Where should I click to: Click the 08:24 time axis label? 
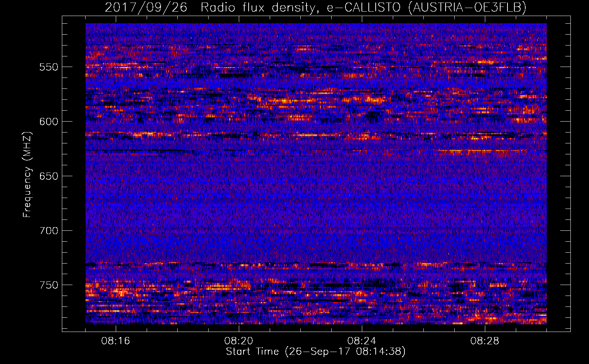point(362,341)
